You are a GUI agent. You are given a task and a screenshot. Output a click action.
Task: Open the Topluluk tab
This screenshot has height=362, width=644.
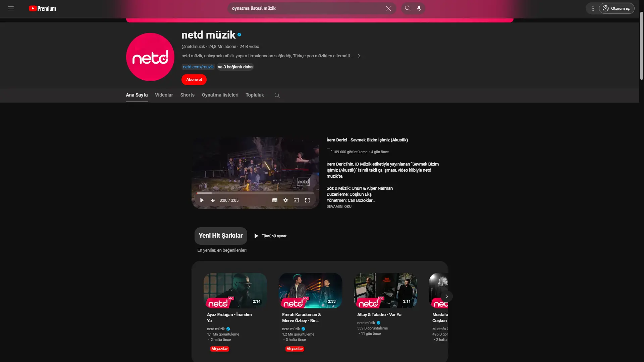(x=255, y=95)
